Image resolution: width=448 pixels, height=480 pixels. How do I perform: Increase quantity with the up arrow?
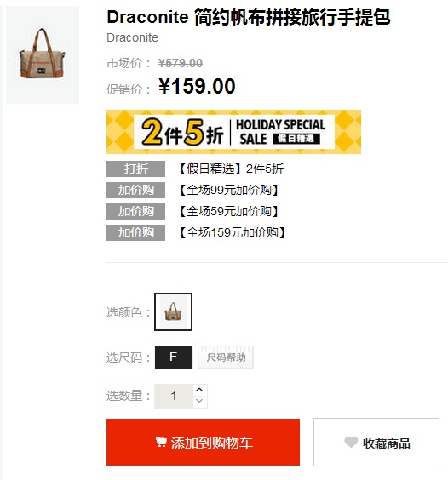pyautogui.click(x=200, y=390)
